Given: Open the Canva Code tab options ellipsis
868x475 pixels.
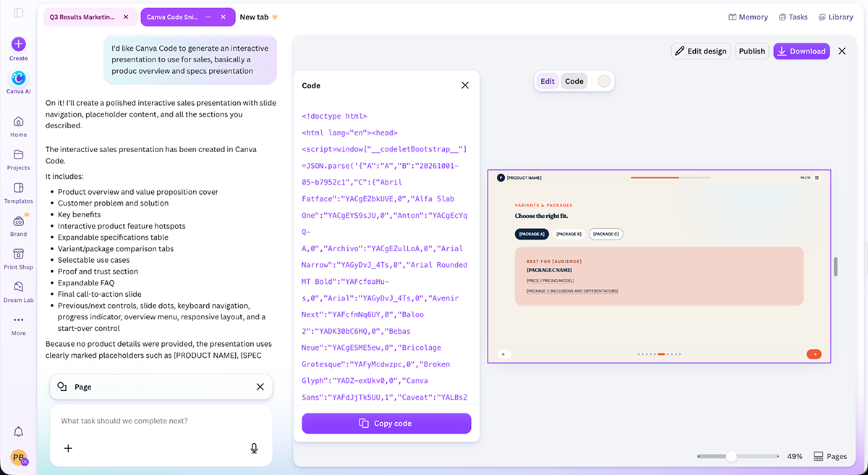Looking at the screenshot, I should pos(209,17).
